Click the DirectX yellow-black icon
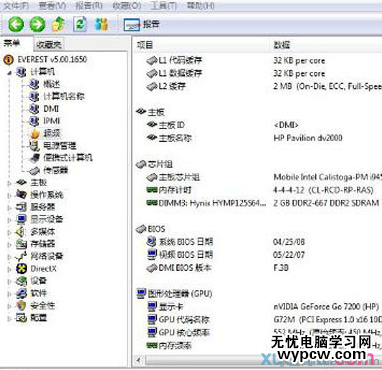This screenshot has width=382, height=370. click(x=21, y=269)
